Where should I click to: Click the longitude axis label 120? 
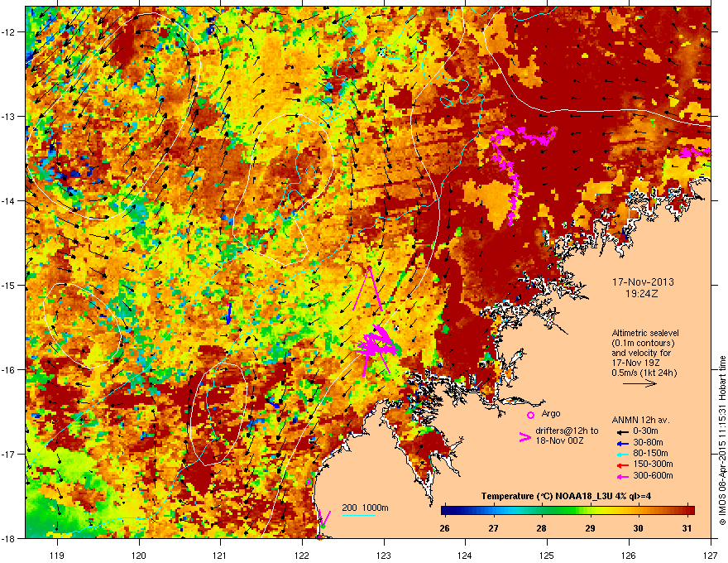139,555
